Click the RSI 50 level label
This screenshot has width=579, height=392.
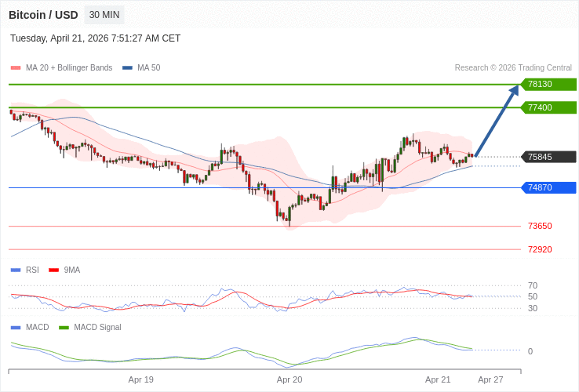click(x=533, y=296)
